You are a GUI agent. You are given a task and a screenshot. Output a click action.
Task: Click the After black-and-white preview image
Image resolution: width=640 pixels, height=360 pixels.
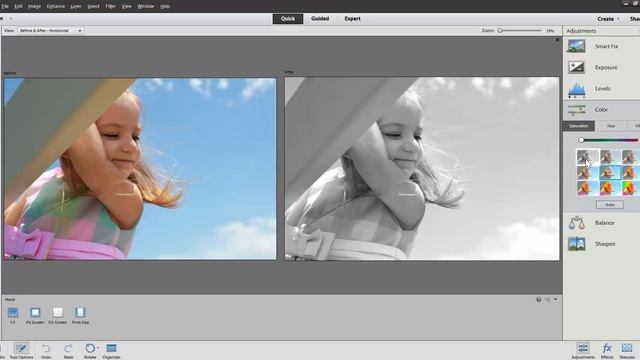[422, 169]
